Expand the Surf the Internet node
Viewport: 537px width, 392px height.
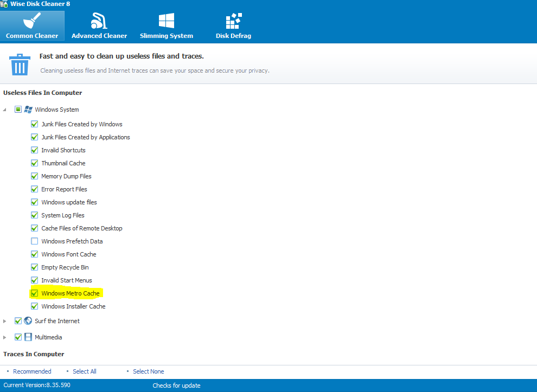point(5,321)
